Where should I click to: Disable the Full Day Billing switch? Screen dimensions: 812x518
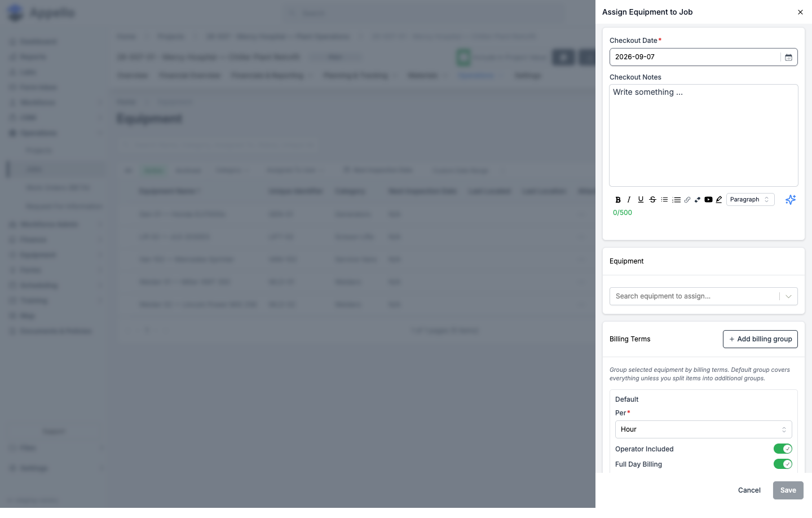783,464
